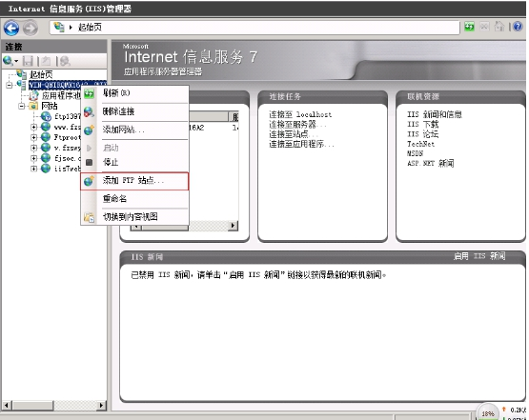Select the 应用程序池 node in the tree

[x=61, y=95]
